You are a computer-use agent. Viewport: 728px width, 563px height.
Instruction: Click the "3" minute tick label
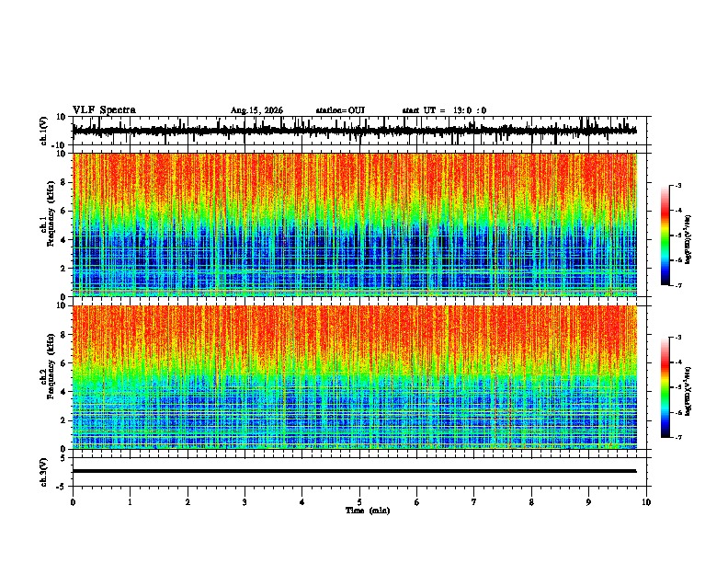point(245,502)
